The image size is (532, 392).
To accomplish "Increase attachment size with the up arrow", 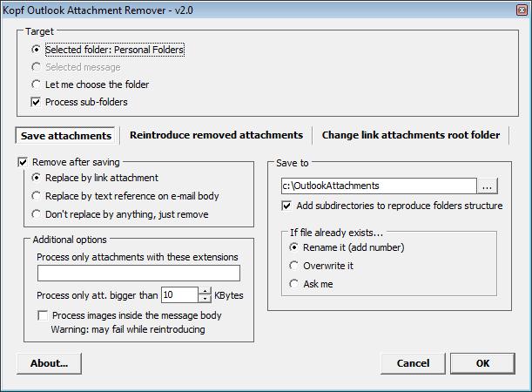I will point(205,291).
